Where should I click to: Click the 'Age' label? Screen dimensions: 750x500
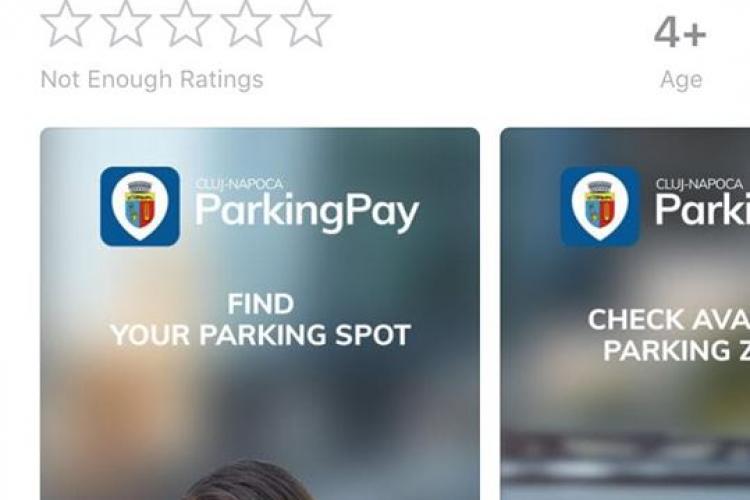(681, 80)
